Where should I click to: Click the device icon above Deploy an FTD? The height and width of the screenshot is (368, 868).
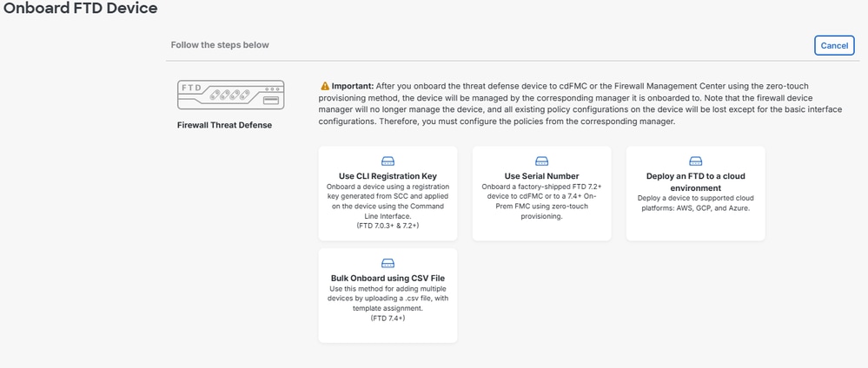coord(695,161)
